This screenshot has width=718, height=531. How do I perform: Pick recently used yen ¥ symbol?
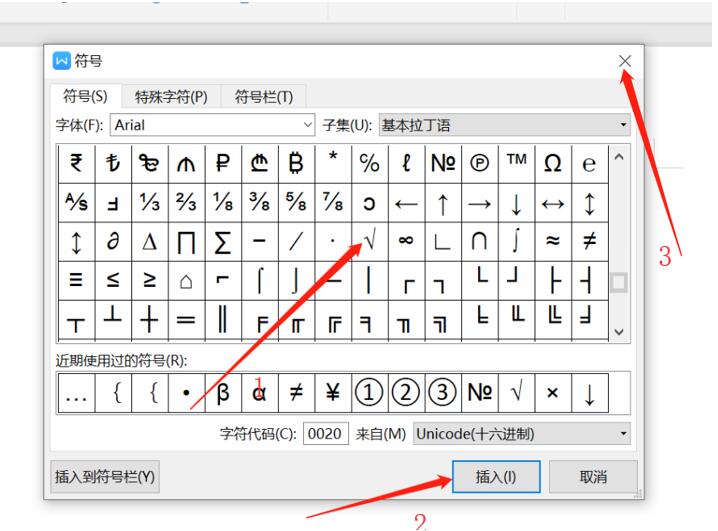pos(333,393)
